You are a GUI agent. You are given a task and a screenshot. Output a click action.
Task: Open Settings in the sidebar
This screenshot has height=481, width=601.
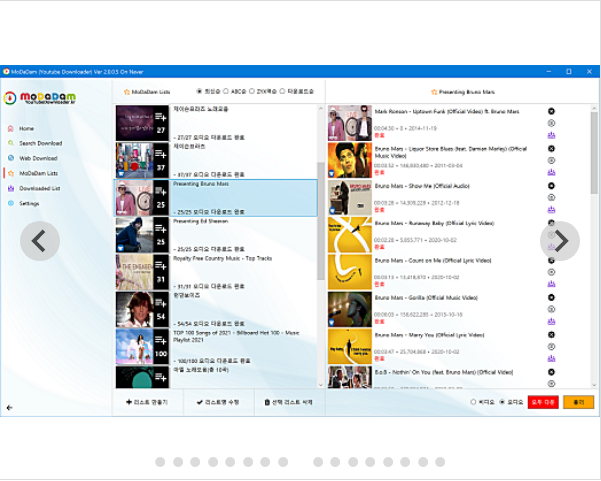[24, 203]
